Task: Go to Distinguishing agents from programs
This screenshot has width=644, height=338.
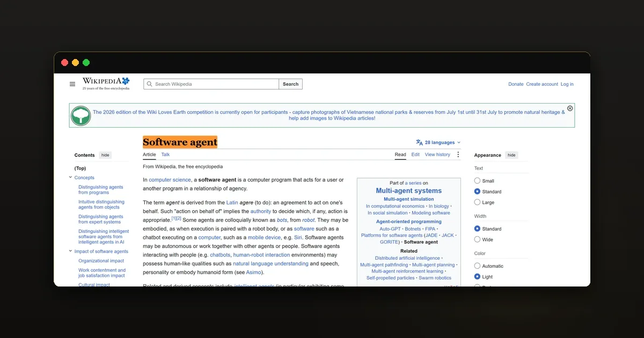Action: [x=101, y=189]
